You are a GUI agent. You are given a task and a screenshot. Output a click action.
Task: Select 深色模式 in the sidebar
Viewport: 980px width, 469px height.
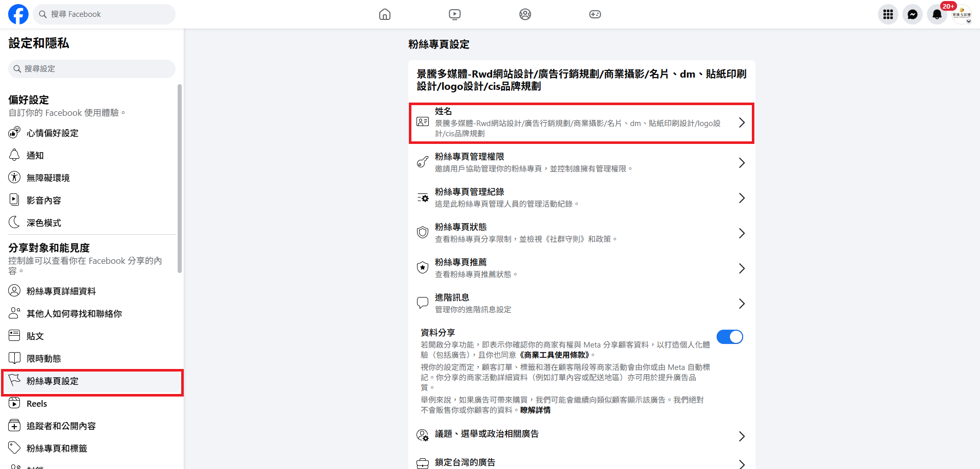coord(44,223)
